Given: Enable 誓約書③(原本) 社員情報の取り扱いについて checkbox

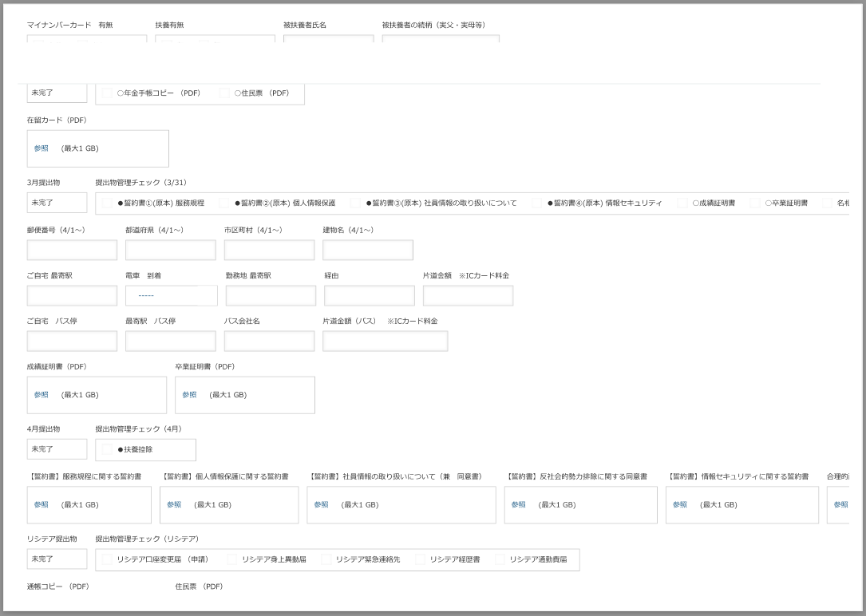Looking at the screenshot, I should [356, 203].
